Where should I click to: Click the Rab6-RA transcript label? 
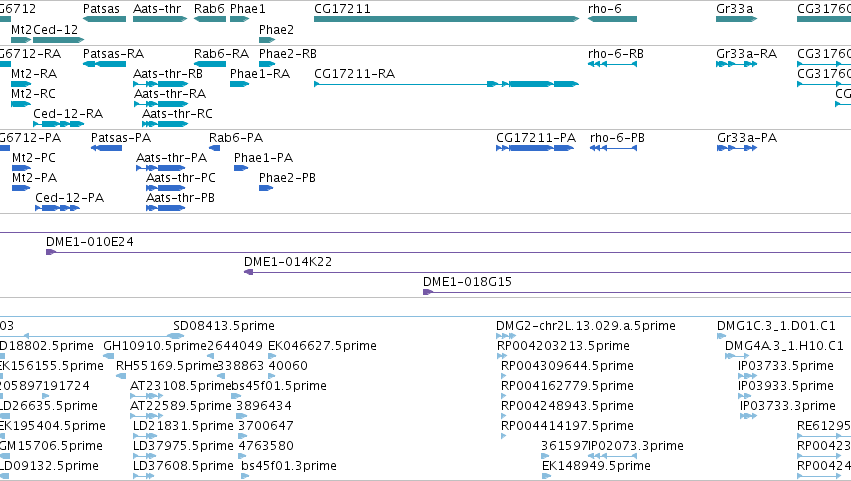tap(221, 54)
